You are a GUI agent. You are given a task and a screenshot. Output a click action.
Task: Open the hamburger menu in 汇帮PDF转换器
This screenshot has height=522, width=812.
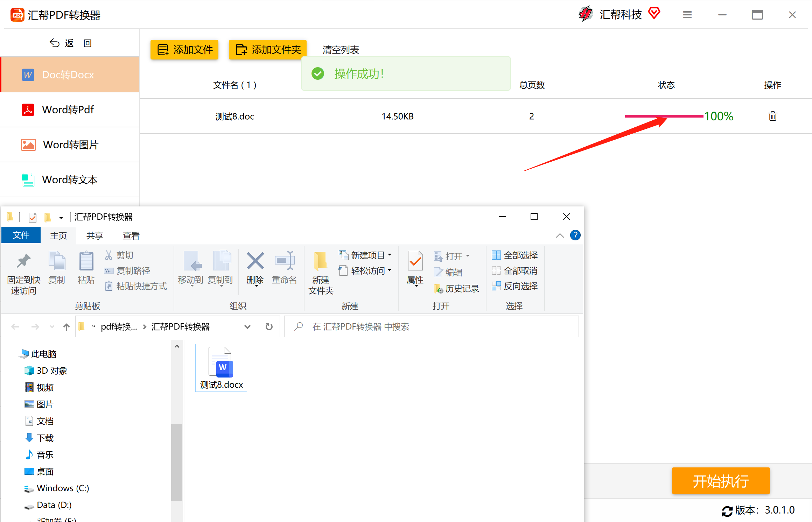click(687, 15)
